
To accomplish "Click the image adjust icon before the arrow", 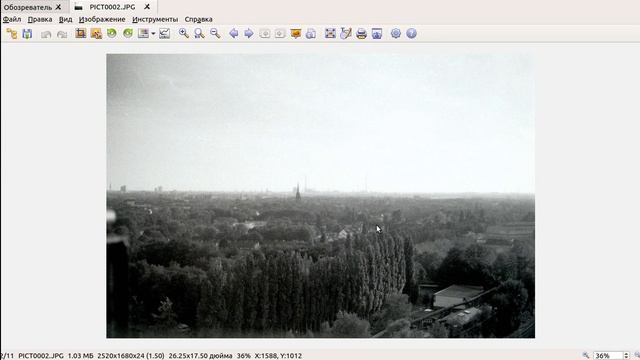I will point(143,33).
